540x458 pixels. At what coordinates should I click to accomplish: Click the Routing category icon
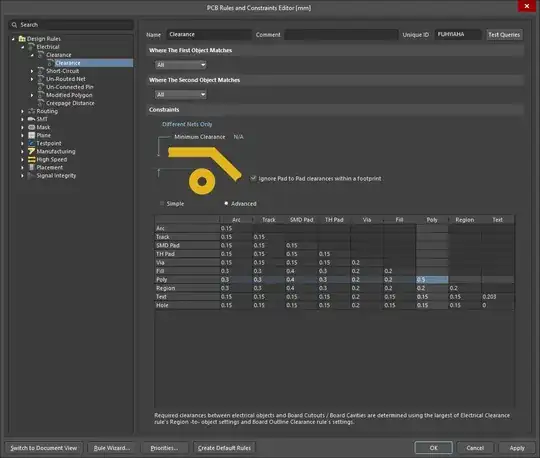pyautogui.click(x=31, y=111)
